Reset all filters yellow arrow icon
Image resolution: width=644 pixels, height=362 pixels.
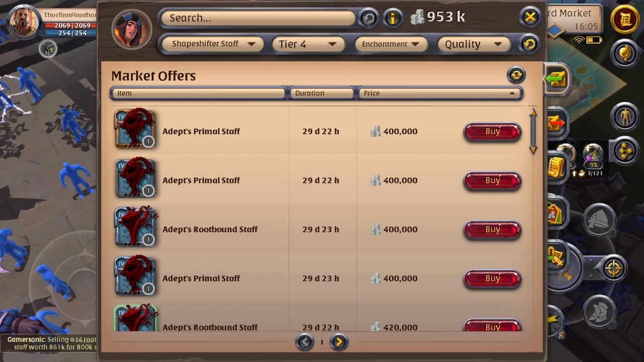coord(529,44)
